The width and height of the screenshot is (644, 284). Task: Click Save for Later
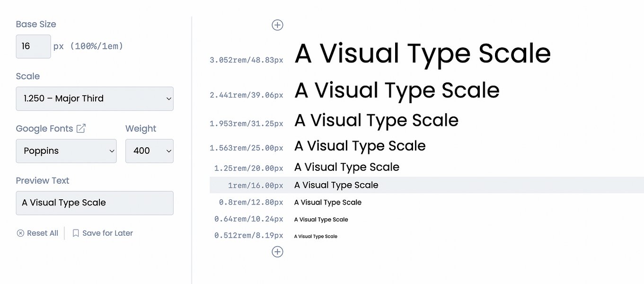point(107,233)
